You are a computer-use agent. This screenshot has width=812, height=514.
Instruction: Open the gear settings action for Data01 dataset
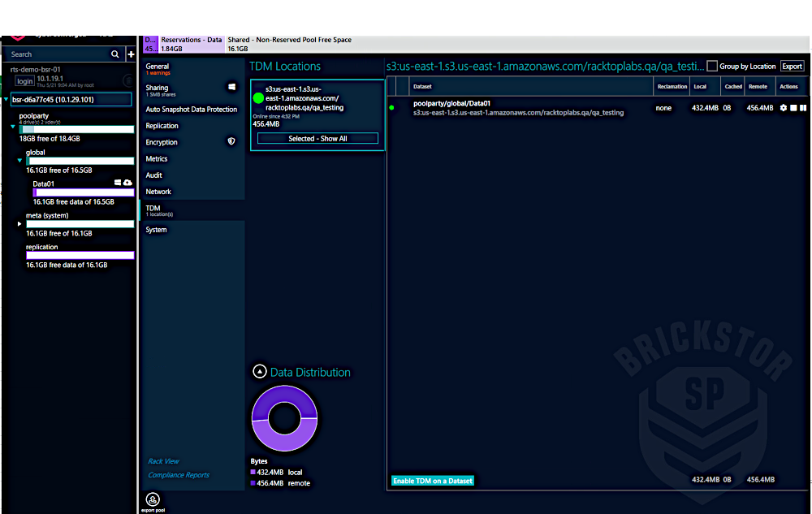[783, 108]
